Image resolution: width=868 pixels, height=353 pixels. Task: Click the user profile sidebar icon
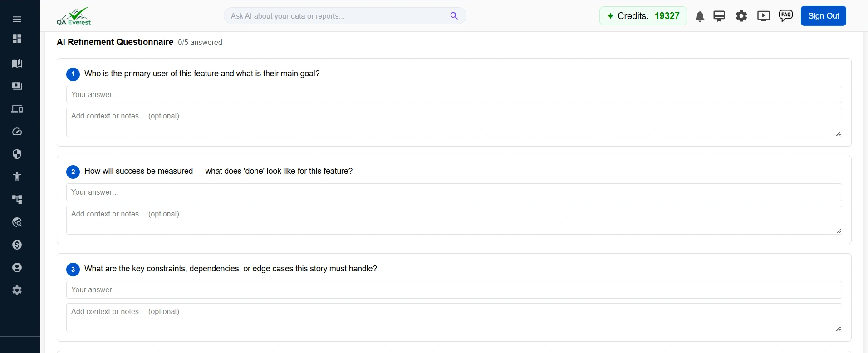(17, 268)
